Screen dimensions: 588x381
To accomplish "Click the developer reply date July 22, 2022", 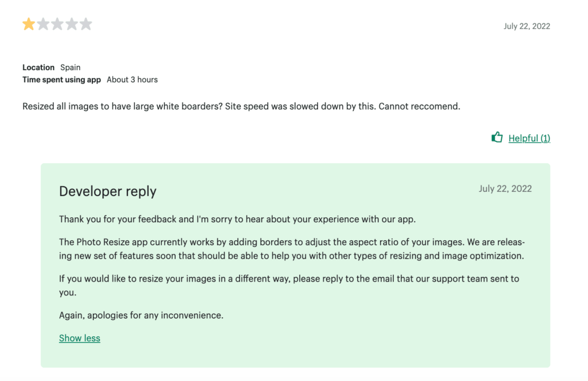I will pos(505,188).
